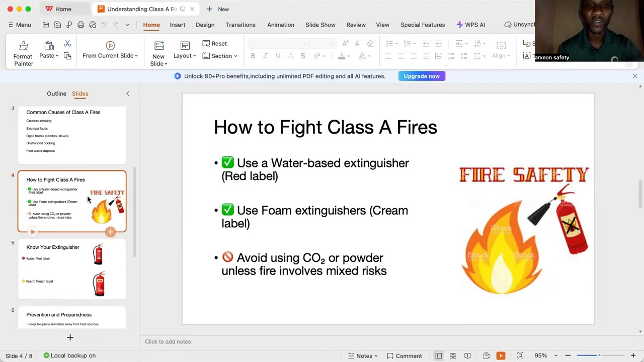Click the Local backup on status indicator

point(69,355)
